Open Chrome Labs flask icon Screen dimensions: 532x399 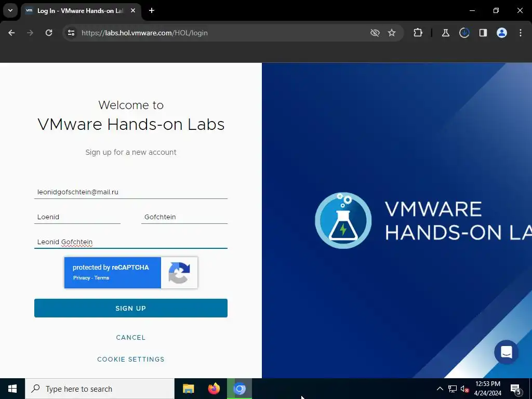[445, 33]
